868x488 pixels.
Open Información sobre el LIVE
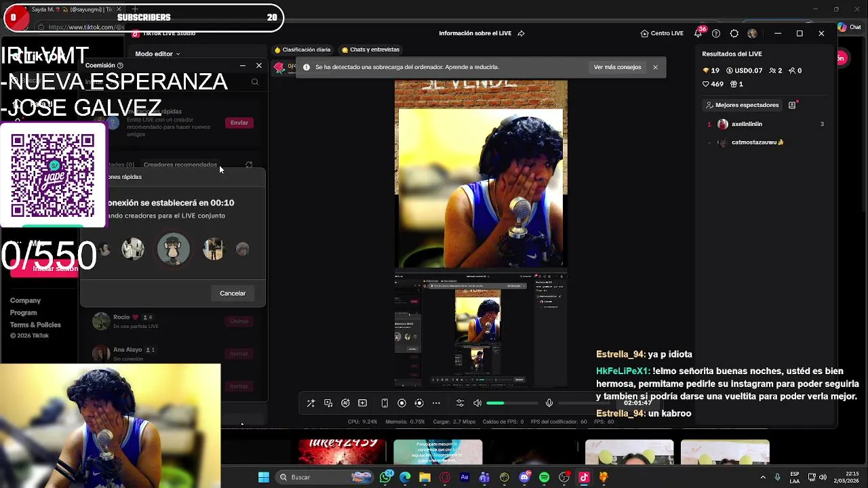(475, 33)
